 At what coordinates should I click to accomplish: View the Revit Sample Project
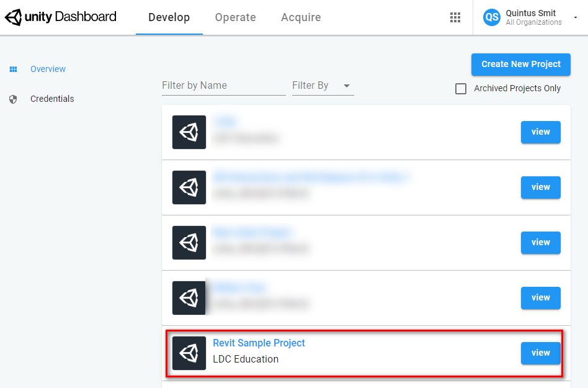point(540,353)
